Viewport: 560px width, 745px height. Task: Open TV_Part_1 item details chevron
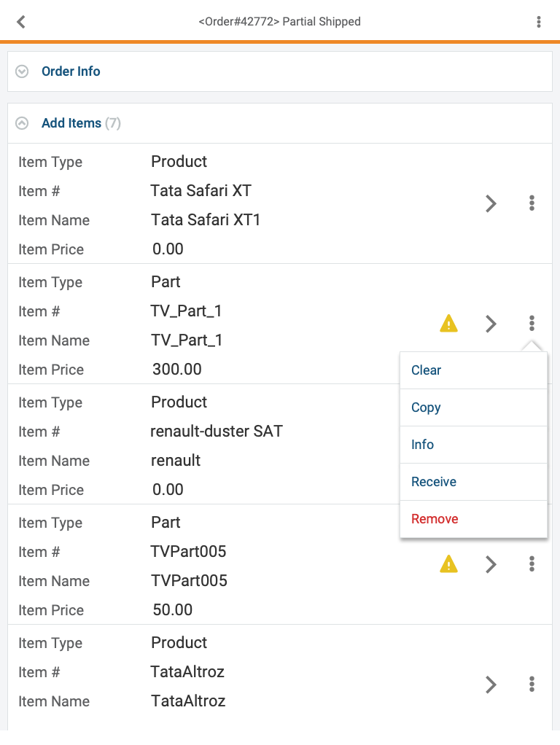(x=491, y=324)
